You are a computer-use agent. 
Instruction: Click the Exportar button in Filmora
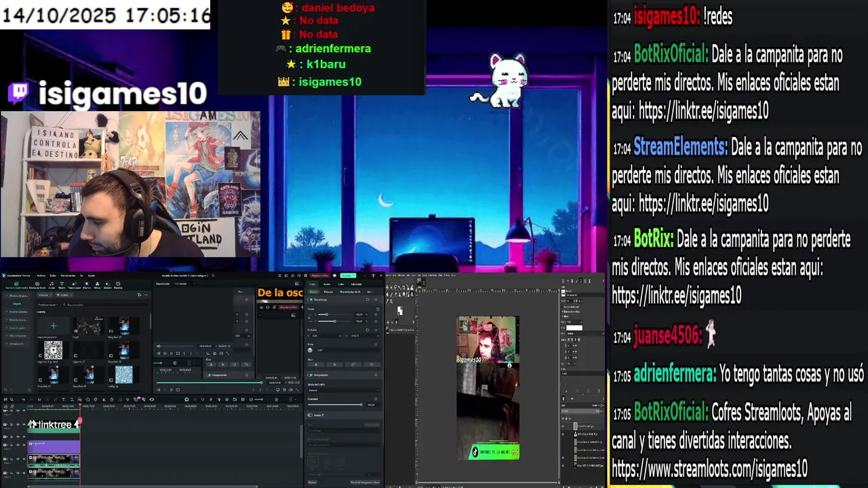point(348,275)
